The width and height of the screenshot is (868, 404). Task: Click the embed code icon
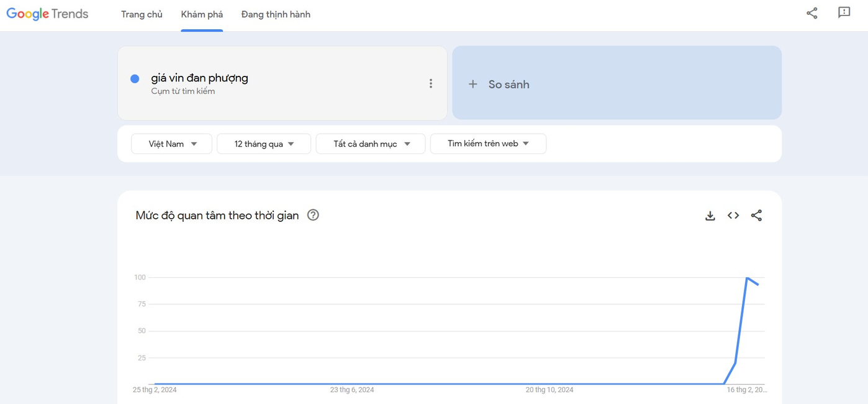tap(733, 216)
